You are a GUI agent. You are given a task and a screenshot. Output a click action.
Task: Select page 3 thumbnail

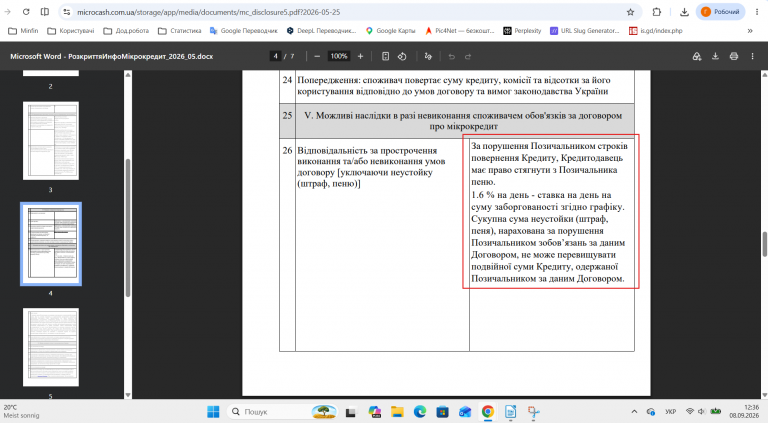[x=50, y=141]
